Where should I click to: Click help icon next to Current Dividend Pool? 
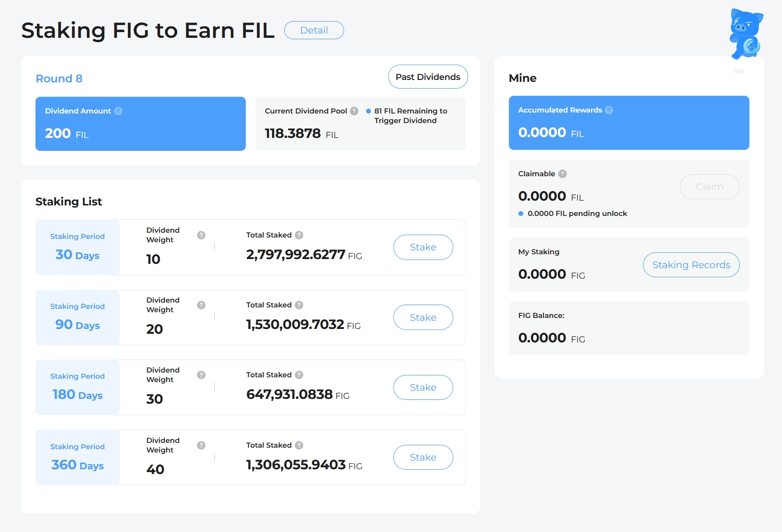(354, 111)
